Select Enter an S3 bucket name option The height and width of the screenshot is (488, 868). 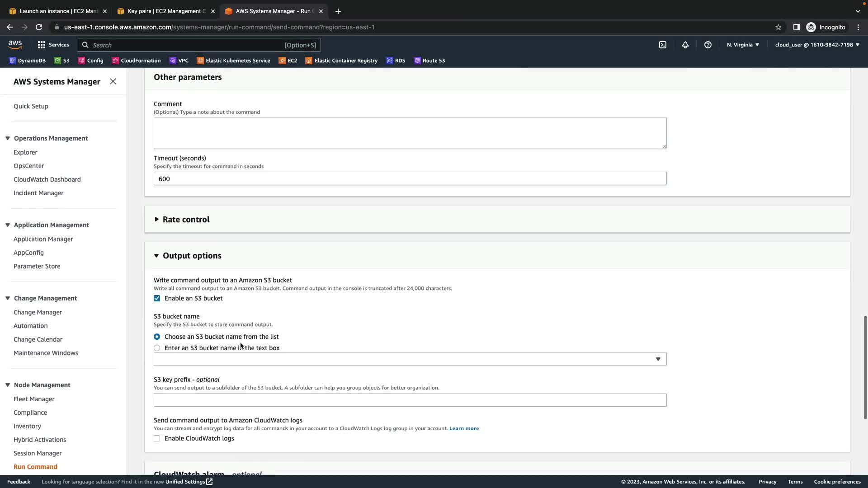coord(157,348)
